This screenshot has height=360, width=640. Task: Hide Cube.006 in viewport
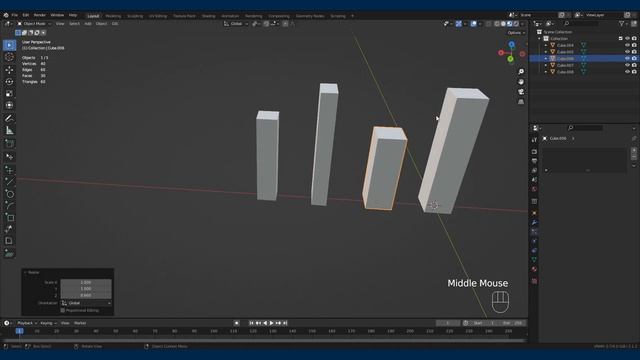pyautogui.click(x=627, y=58)
